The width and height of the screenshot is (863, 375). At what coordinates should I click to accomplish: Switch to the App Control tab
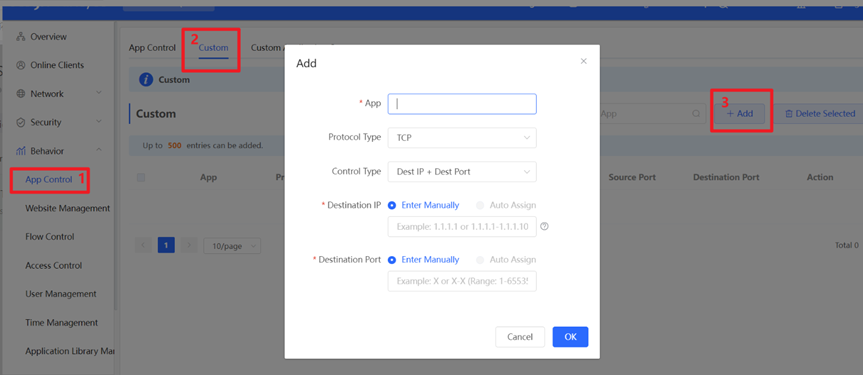pyautogui.click(x=152, y=48)
